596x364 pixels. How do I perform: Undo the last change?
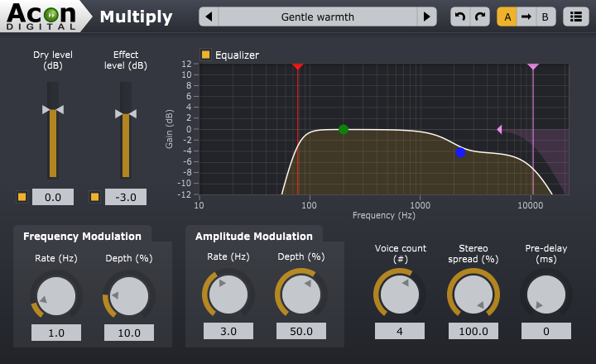coord(460,17)
